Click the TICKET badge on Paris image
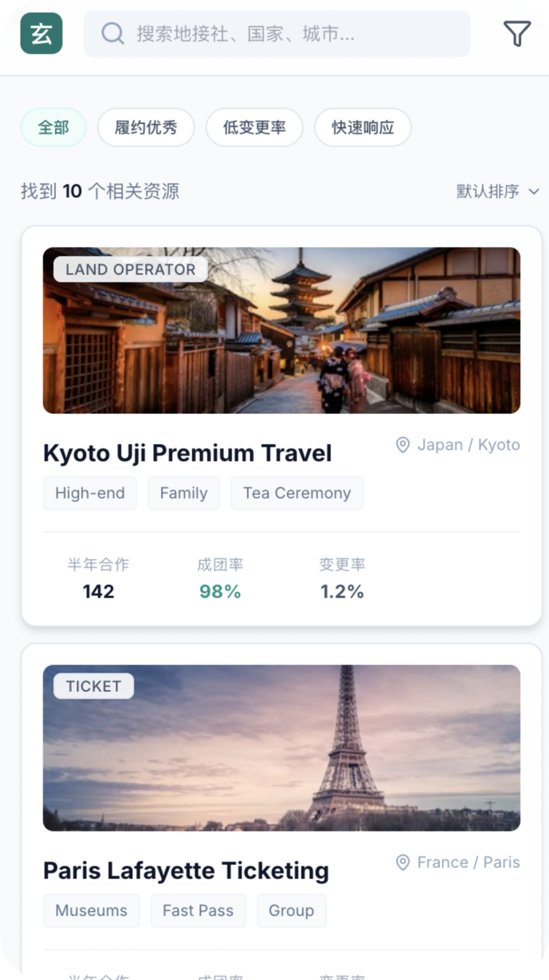Screen dimensions: 549x980 pos(93,686)
